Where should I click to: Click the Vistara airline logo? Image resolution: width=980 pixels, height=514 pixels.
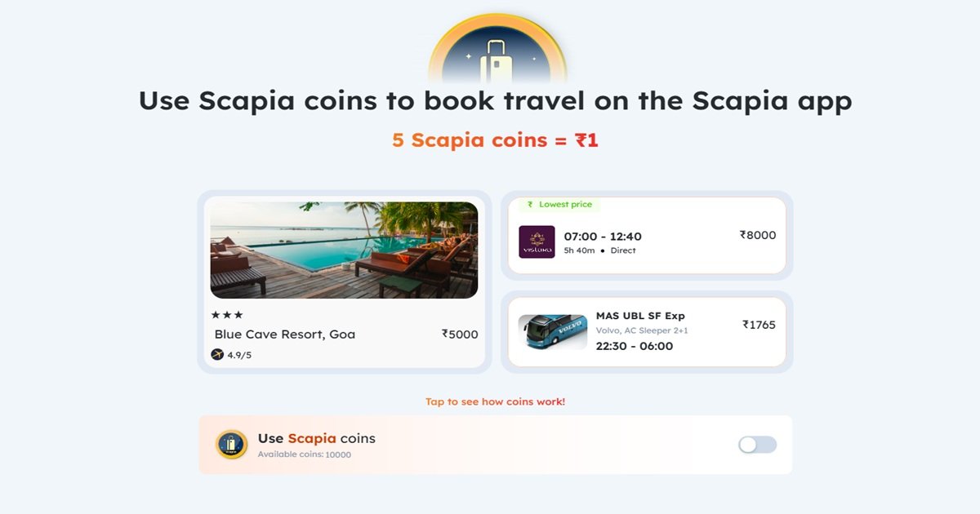[537, 242]
